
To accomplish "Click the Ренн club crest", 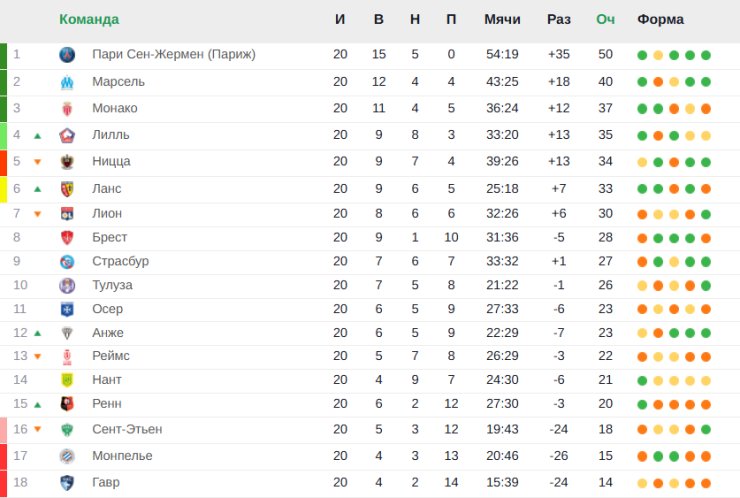I will click(x=67, y=404).
